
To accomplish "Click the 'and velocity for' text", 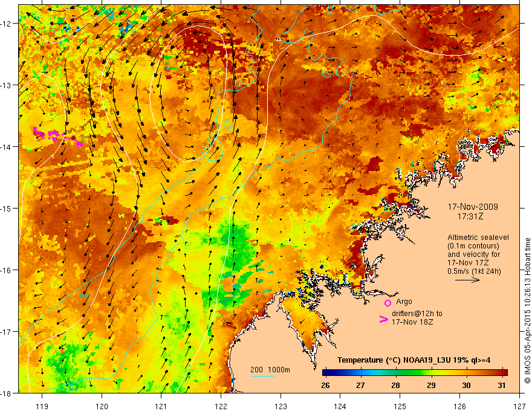I will click(473, 254).
